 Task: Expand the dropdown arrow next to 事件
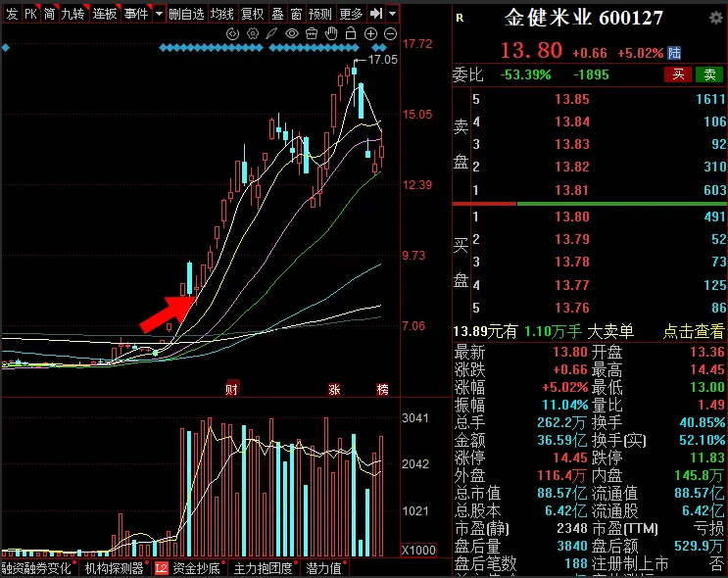coord(160,14)
